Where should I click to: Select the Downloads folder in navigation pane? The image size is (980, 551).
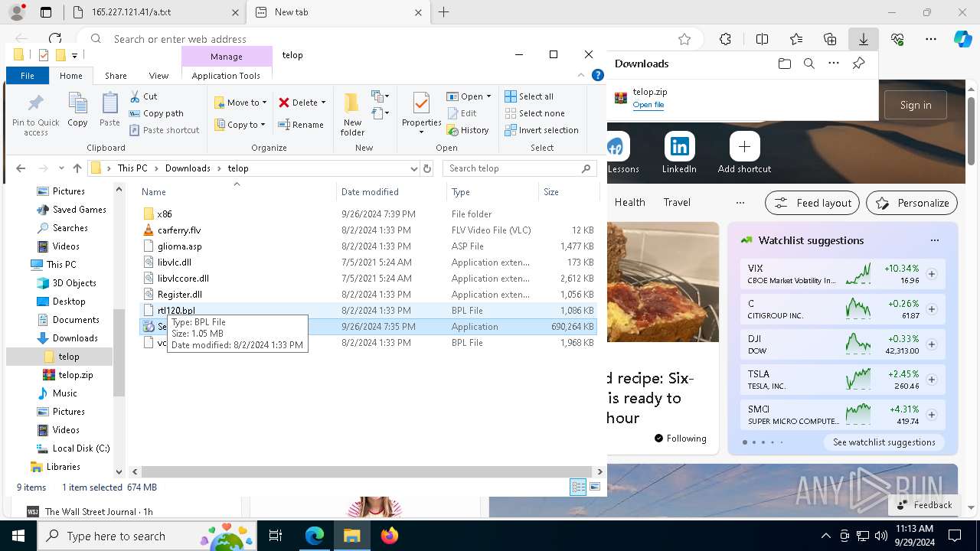pyautogui.click(x=75, y=338)
